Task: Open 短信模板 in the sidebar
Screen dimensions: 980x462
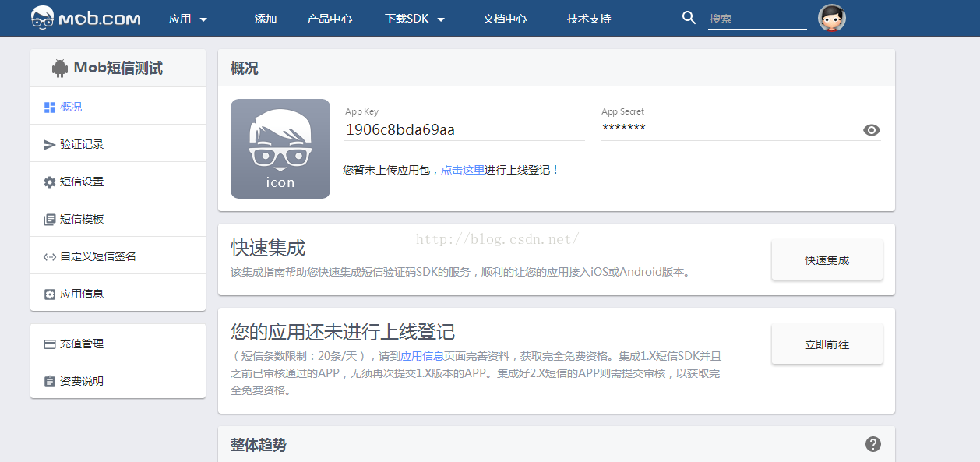Action: click(118, 219)
